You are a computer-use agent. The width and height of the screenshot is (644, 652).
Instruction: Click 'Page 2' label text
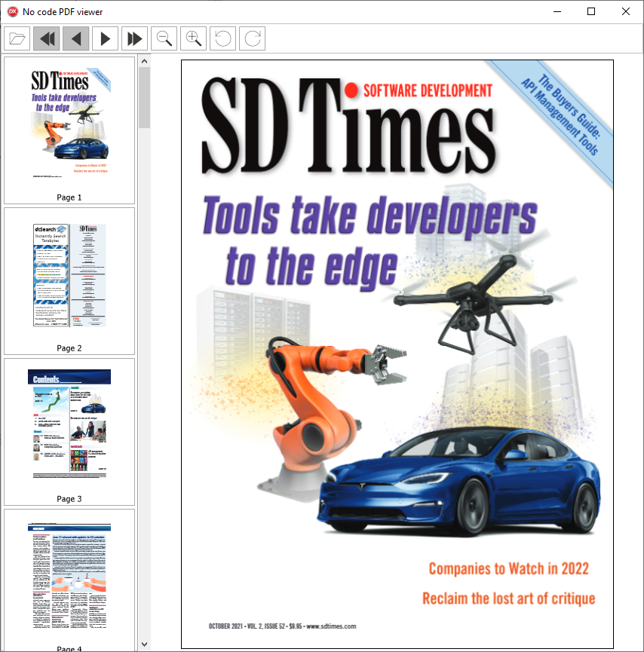(x=69, y=348)
